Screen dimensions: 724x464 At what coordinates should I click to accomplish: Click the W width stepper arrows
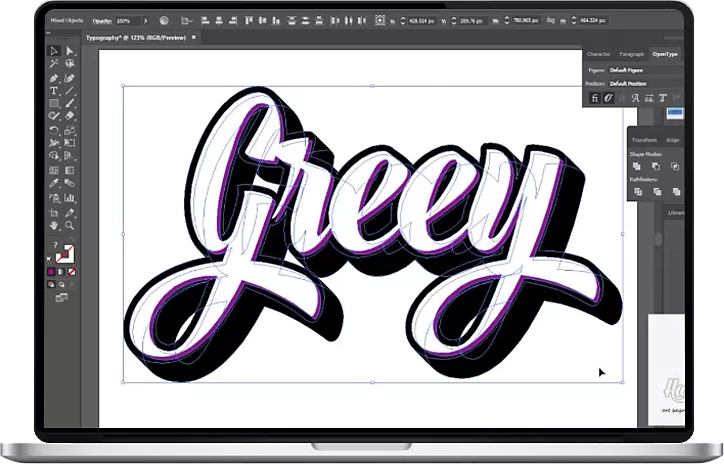point(507,21)
